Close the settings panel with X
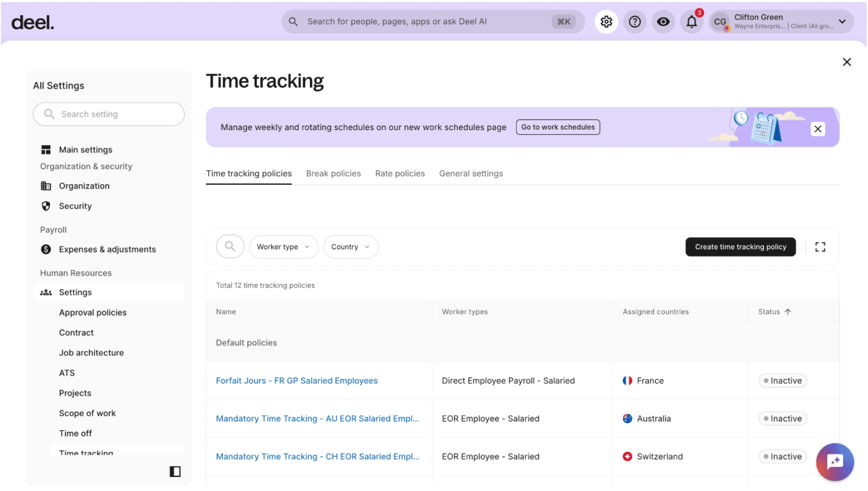 coord(847,62)
